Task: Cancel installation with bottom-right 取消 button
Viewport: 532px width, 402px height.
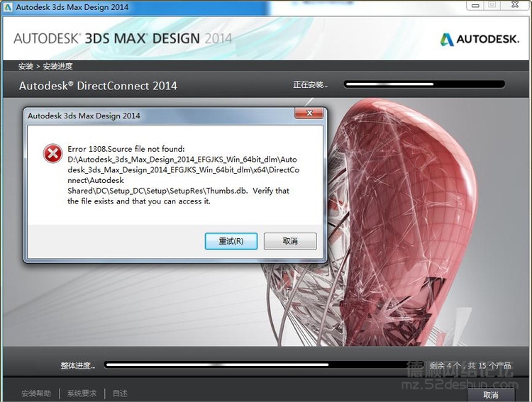Action: (491, 395)
